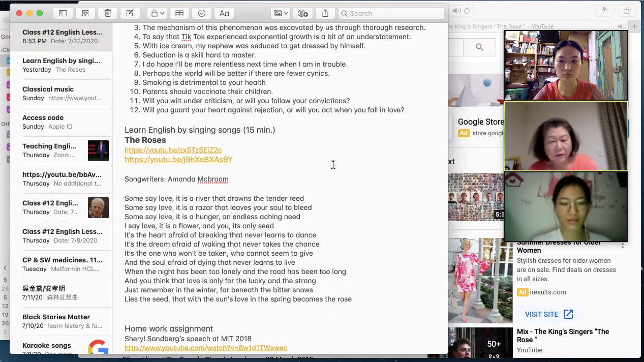644x362 pixels.
Task: Select the https://youtu.be/bbAv note
Action: point(63,179)
